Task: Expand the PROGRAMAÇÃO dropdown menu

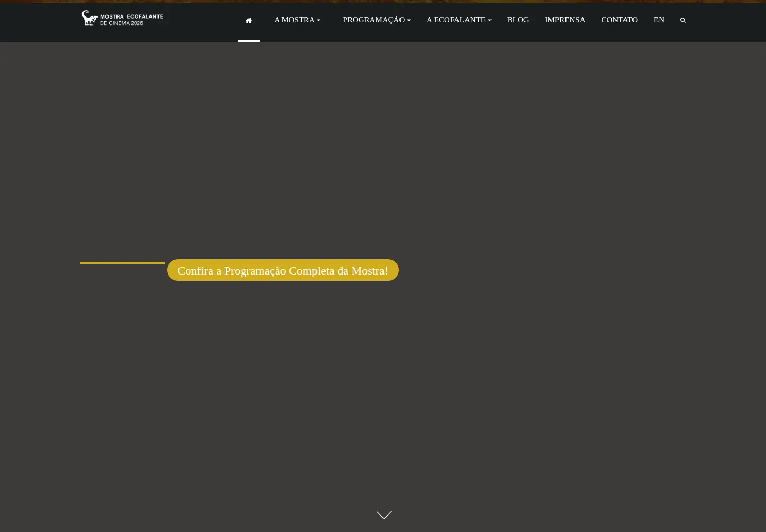Action: 377,20
